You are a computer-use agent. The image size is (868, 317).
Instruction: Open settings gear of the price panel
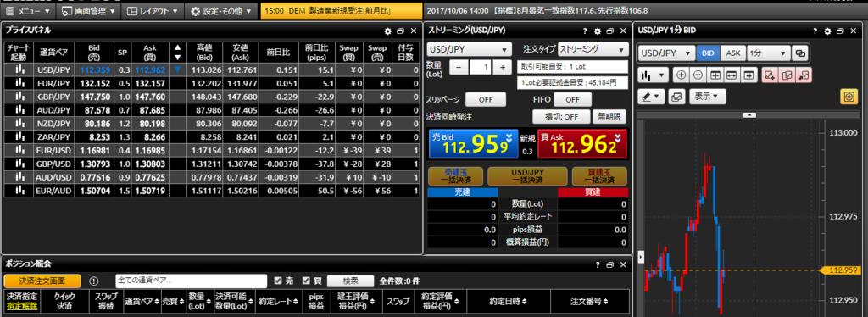pyautogui.click(x=387, y=31)
